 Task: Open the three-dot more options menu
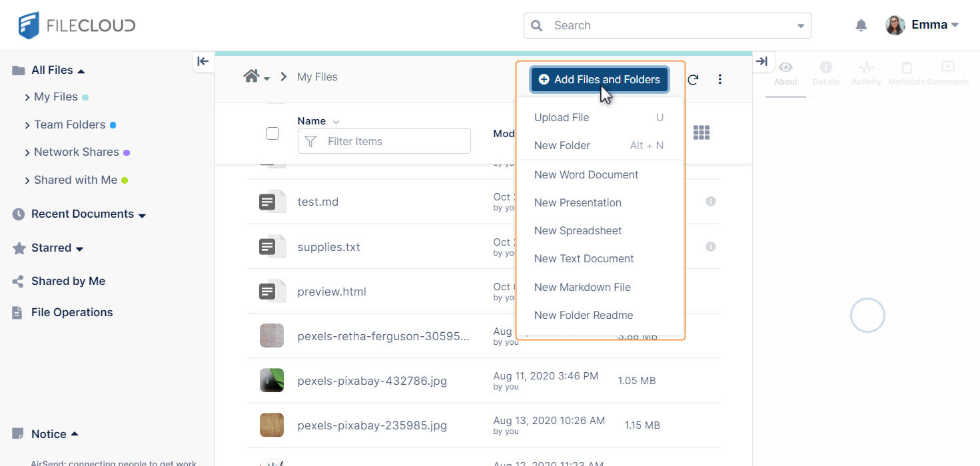click(720, 79)
